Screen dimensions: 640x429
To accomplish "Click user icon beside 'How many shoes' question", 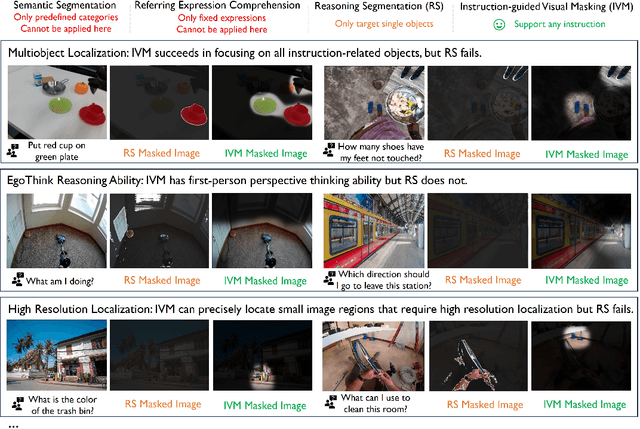I will 329,149.
